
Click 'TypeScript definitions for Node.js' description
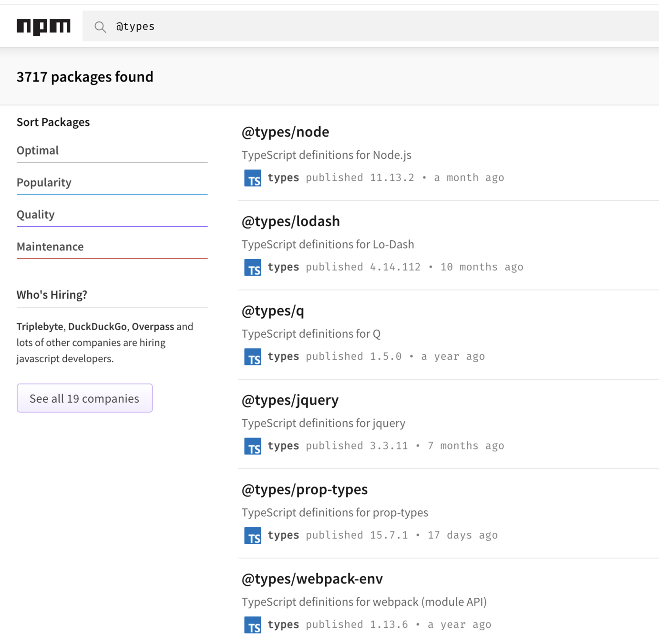326,155
